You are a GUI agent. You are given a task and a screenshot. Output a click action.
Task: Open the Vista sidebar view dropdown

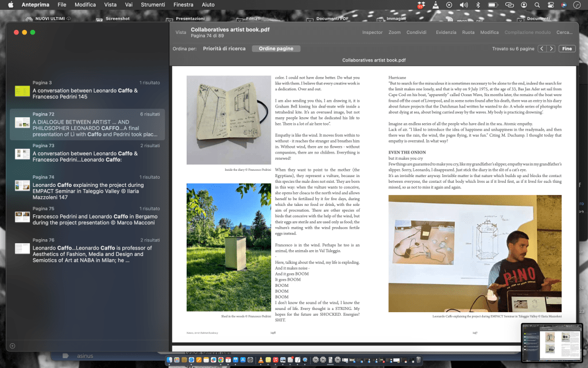pos(180,32)
